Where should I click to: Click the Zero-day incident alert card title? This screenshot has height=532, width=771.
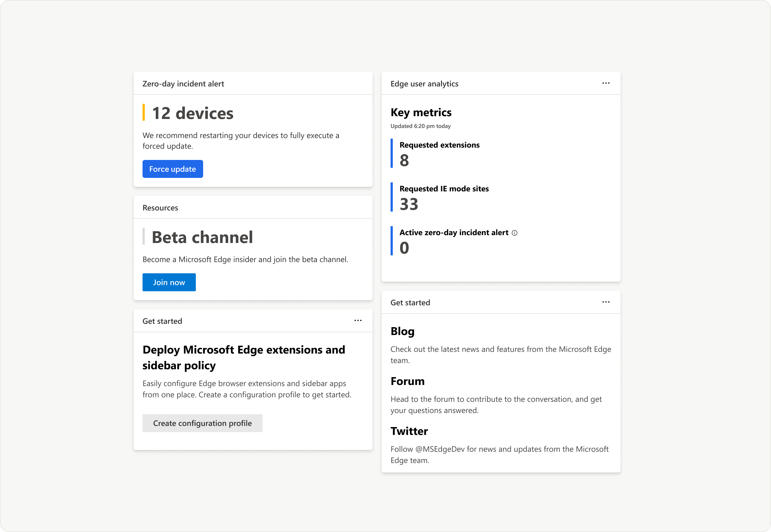183,84
